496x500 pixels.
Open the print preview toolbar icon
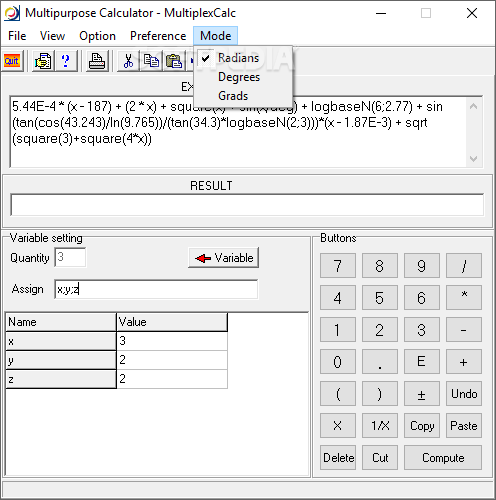(x=43, y=61)
